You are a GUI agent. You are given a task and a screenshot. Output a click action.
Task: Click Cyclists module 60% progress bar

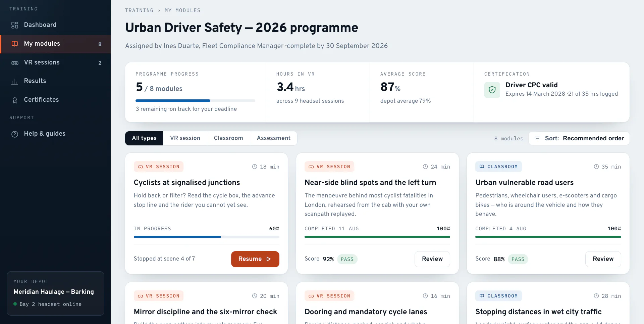pyautogui.click(x=207, y=237)
